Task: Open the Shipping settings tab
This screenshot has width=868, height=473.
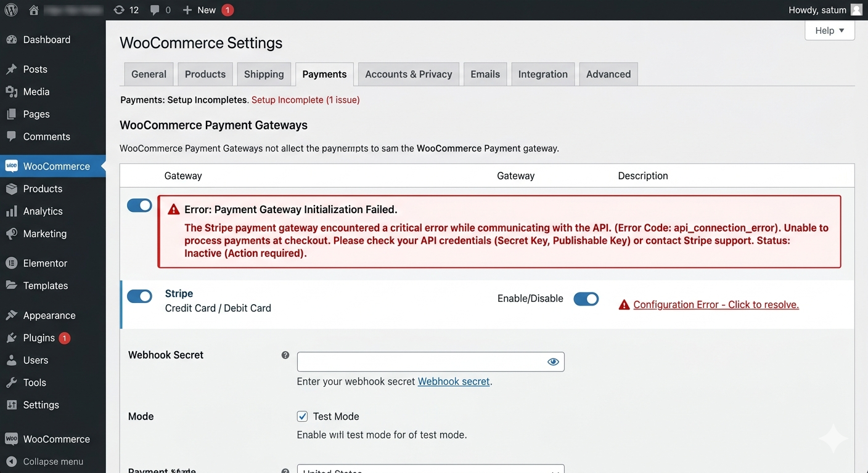Action: pos(264,74)
